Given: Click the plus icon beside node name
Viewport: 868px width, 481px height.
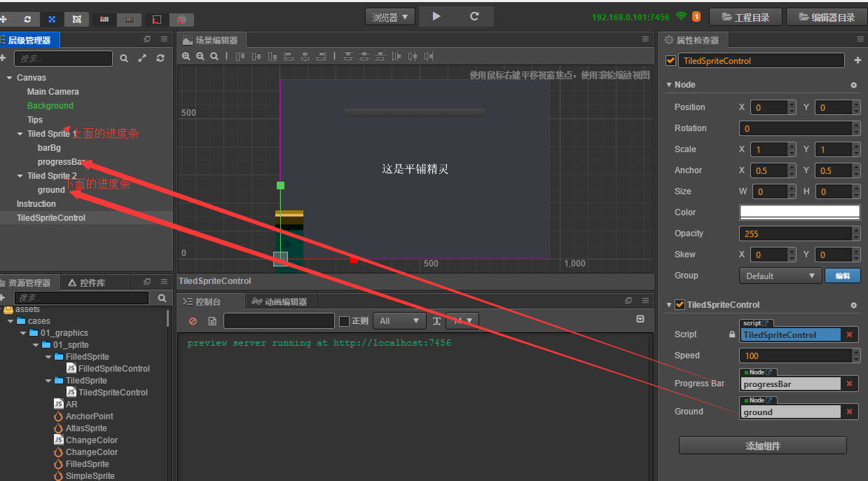Looking at the screenshot, I should [857, 61].
